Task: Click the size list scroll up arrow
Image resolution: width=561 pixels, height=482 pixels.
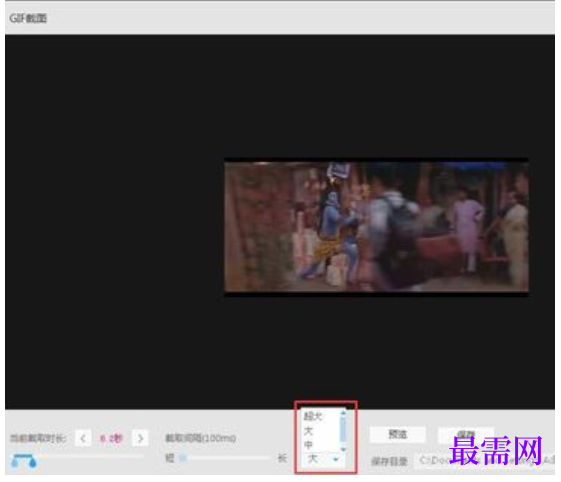Action: pyautogui.click(x=343, y=413)
